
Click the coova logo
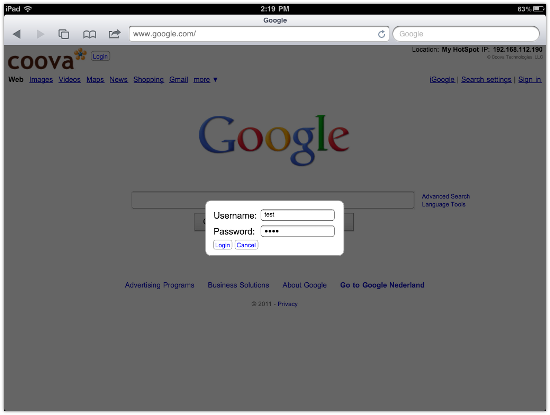tap(46, 60)
